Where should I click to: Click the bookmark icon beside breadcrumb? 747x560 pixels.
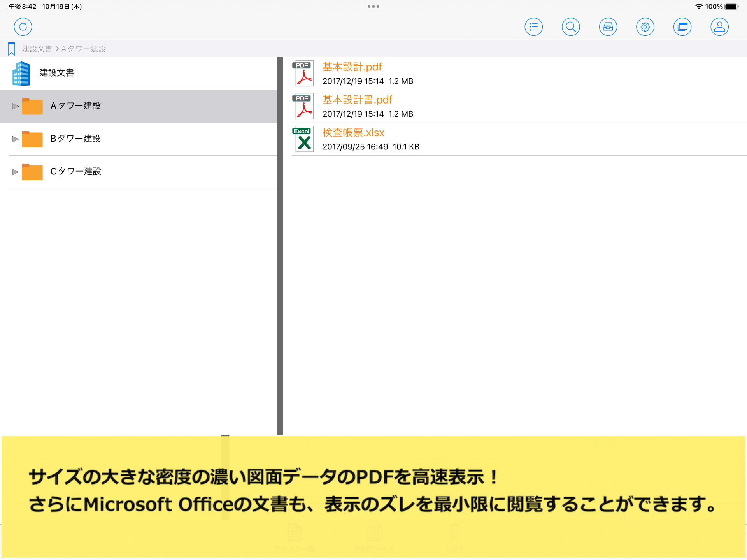click(11, 48)
